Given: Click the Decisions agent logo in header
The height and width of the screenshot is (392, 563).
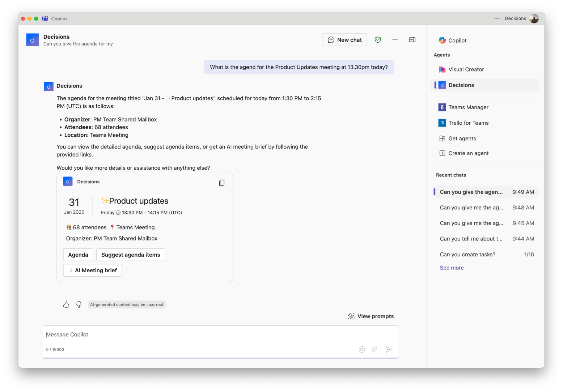Looking at the screenshot, I should point(32,40).
